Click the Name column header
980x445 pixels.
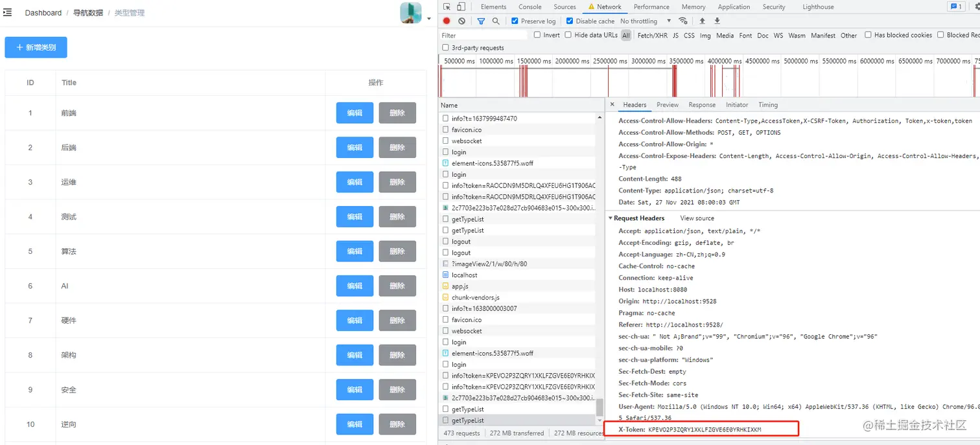point(521,105)
